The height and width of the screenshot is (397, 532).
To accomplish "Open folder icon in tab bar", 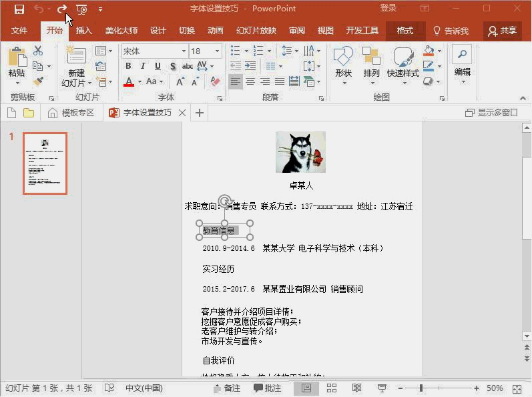I will tap(29, 113).
